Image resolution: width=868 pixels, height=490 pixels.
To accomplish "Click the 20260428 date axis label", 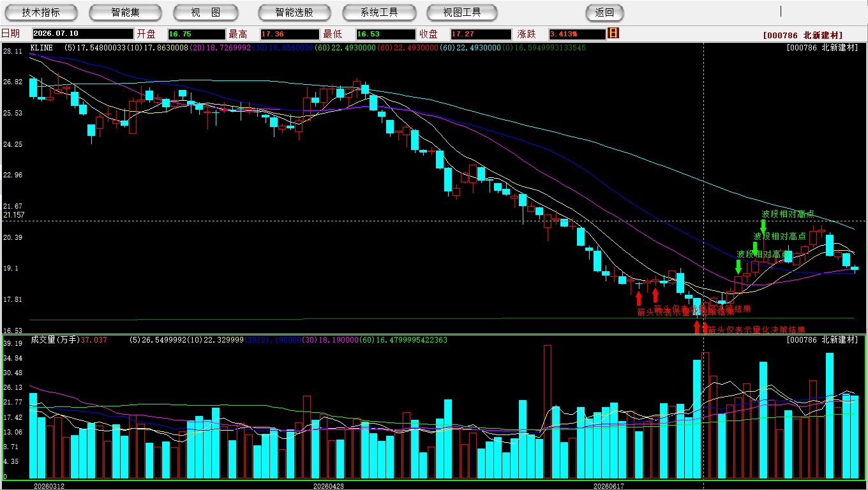I will point(329,486).
